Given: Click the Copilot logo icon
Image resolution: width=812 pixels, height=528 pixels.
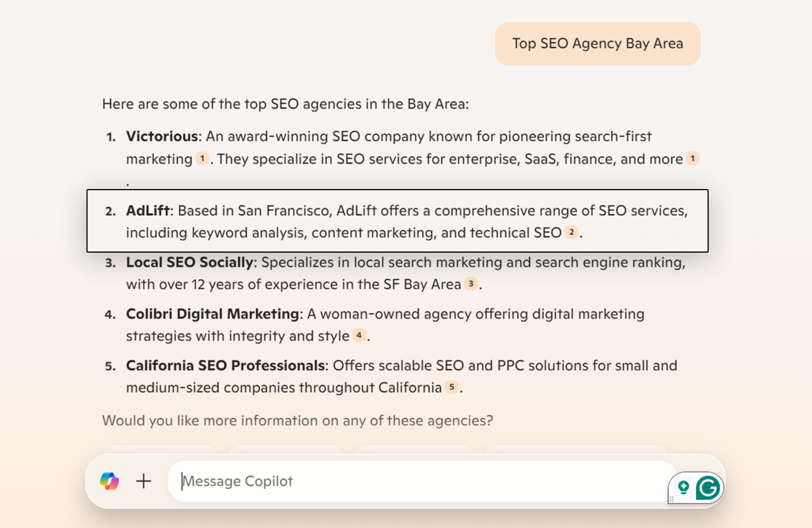Looking at the screenshot, I should click(x=110, y=481).
